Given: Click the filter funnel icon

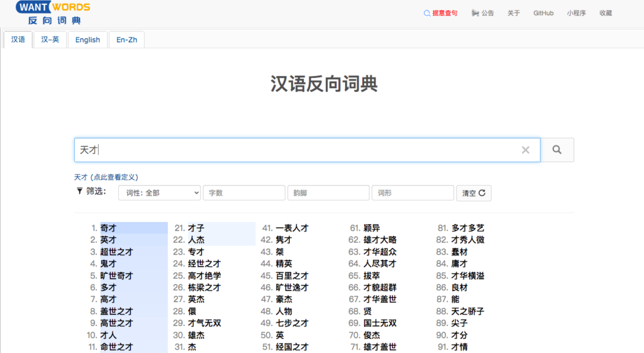Looking at the screenshot, I should point(80,191).
